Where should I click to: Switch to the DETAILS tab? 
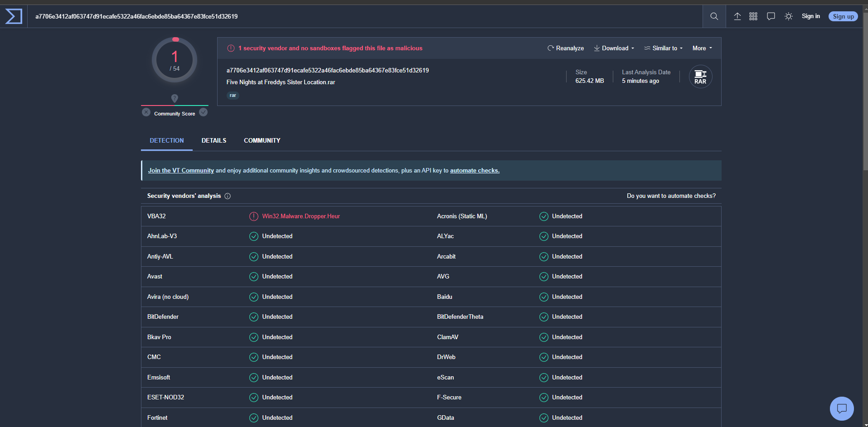coord(214,140)
